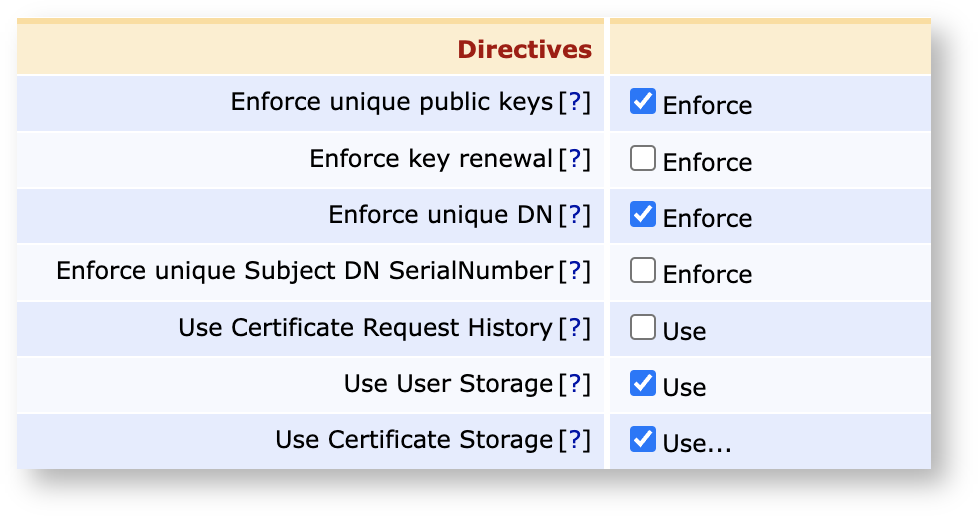Click the 'Enforce key renewal' label text
This screenshot has height=517, width=979.
pos(430,159)
